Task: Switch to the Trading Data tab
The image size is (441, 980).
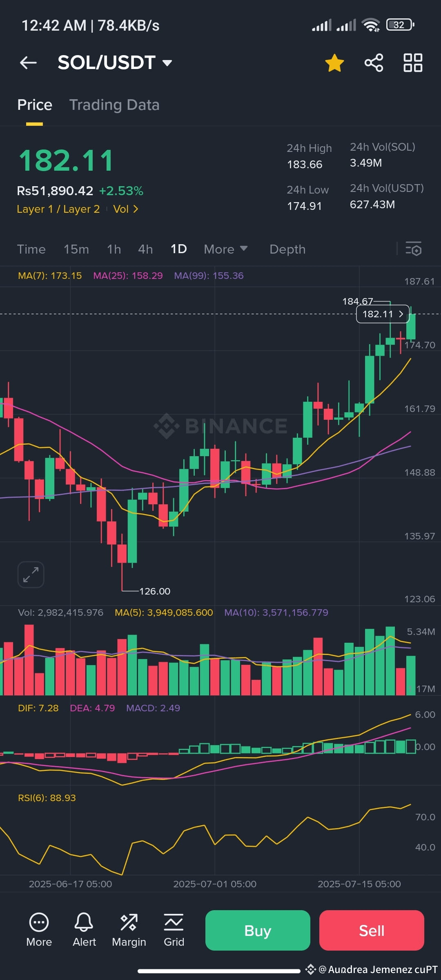Action: tap(114, 105)
